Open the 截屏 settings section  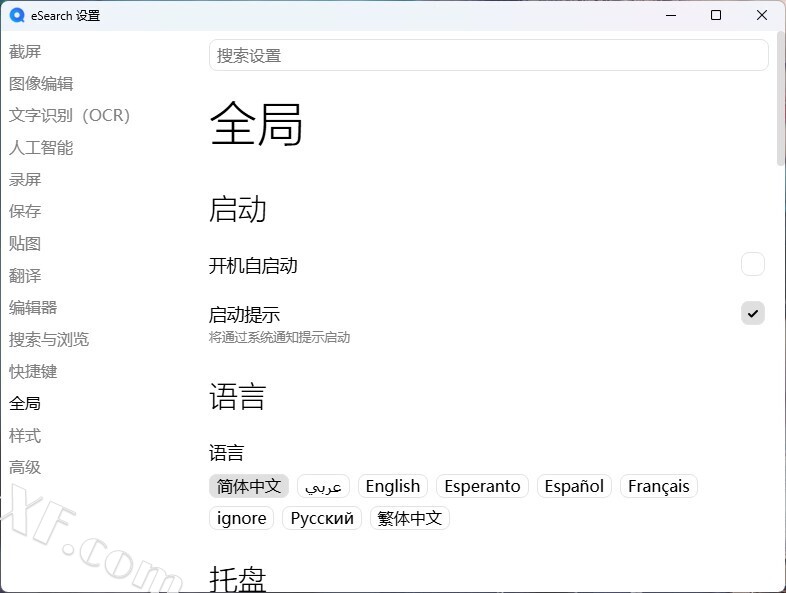click(x=25, y=52)
